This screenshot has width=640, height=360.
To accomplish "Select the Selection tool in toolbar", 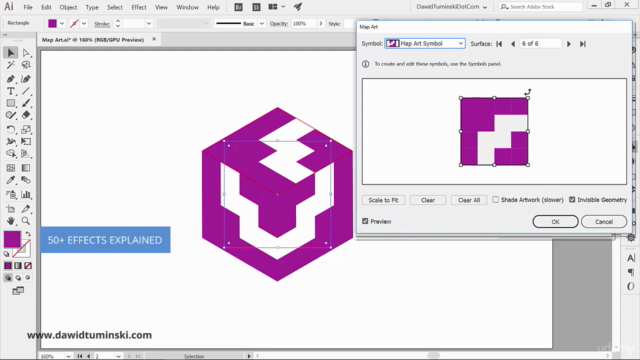I will coord(11,53).
